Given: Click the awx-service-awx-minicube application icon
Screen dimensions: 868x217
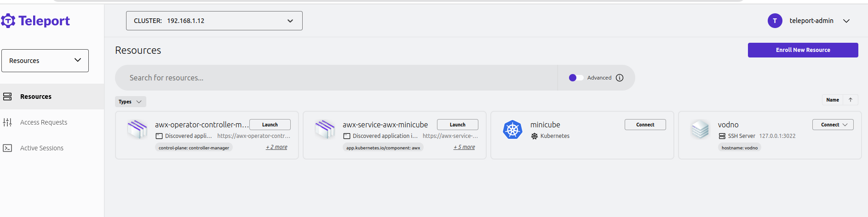Looking at the screenshot, I should pyautogui.click(x=325, y=129).
